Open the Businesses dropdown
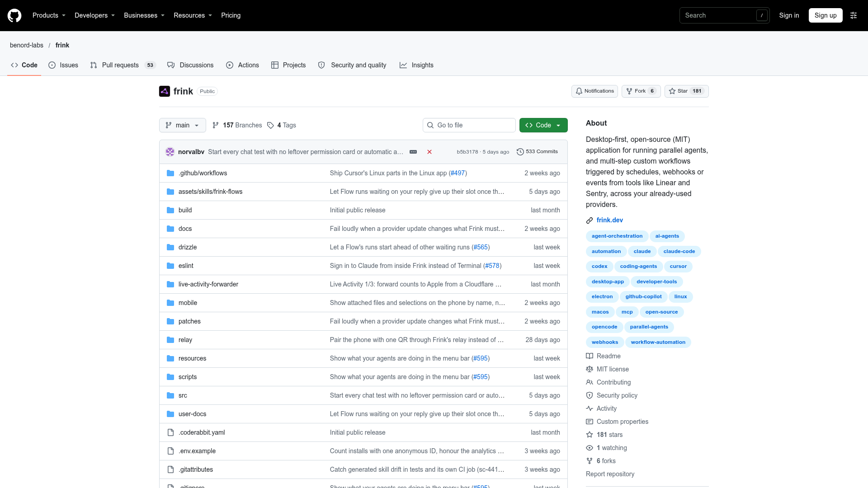Screen dimensions: 868x488 click(x=144, y=15)
